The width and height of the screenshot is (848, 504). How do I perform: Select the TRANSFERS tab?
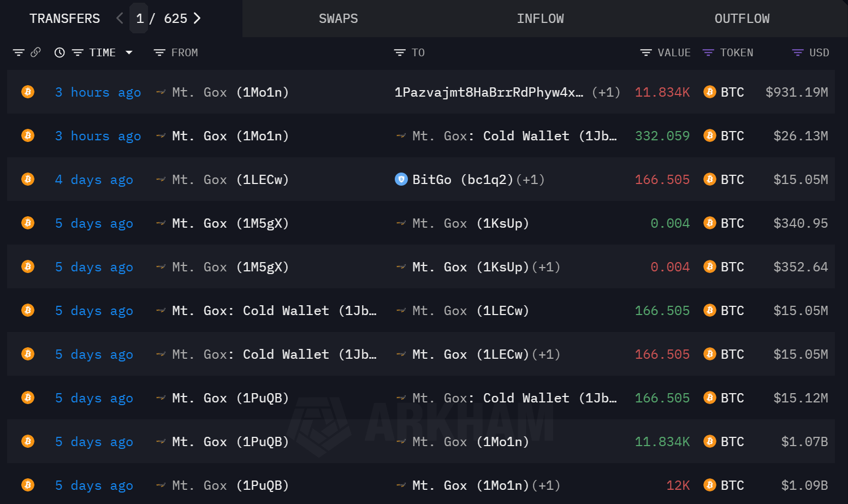pos(64,19)
